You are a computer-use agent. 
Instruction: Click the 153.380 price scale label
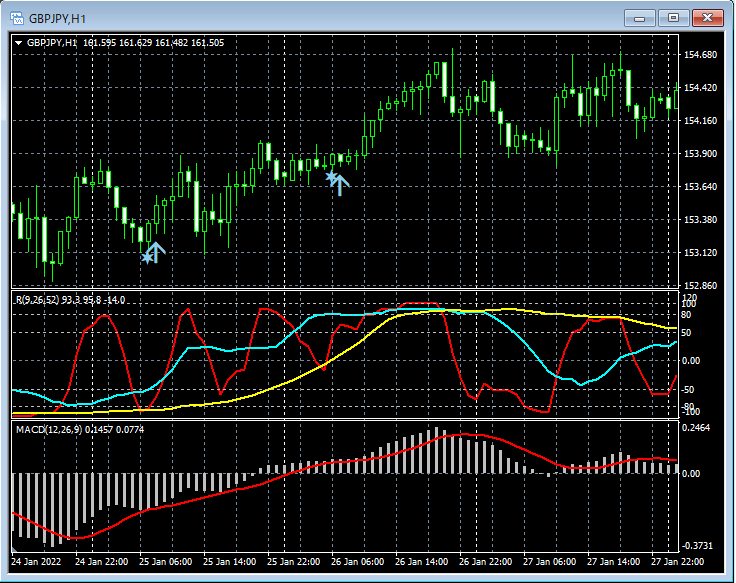700,219
